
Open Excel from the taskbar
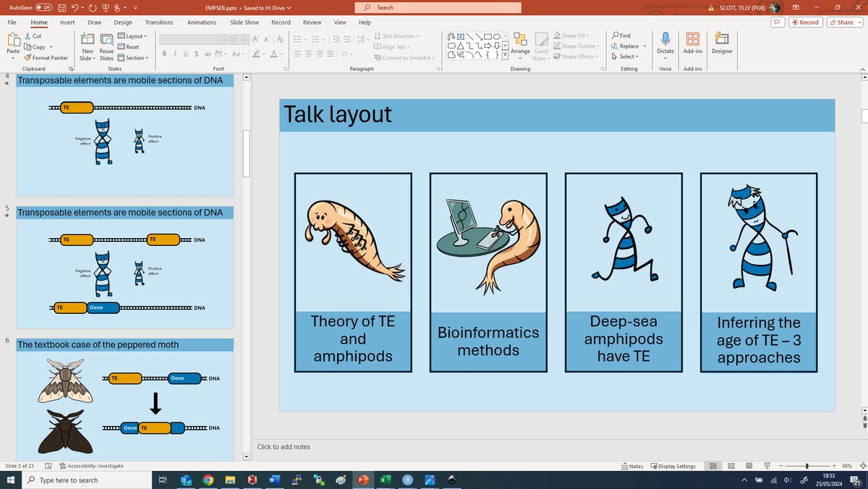pyautogui.click(x=386, y=480)
